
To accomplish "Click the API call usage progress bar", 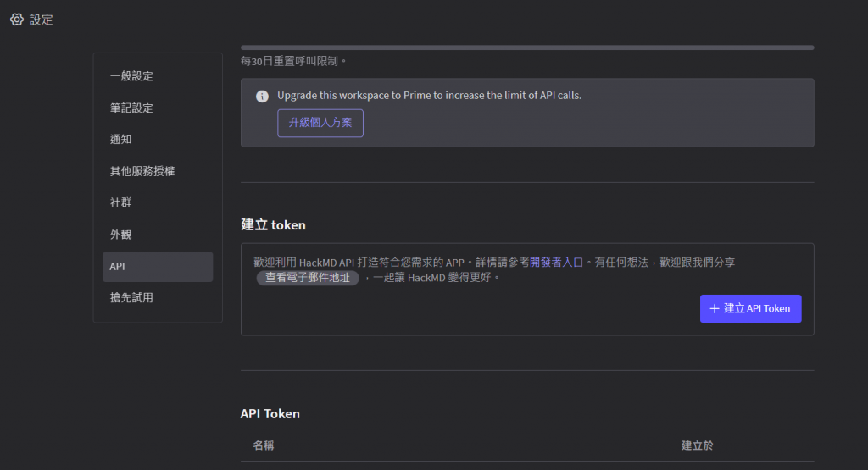I will pos(527,47).
